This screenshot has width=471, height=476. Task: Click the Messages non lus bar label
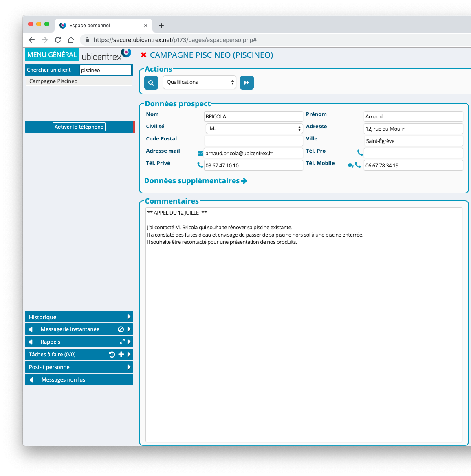64,380
